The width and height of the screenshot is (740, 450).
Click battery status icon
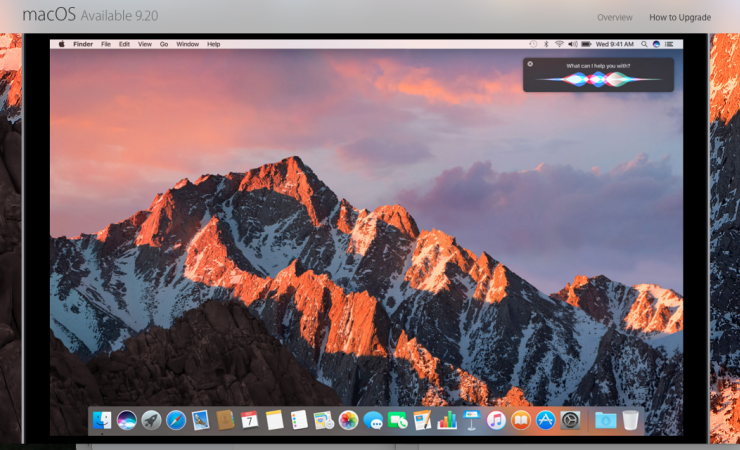pos(586,44)
